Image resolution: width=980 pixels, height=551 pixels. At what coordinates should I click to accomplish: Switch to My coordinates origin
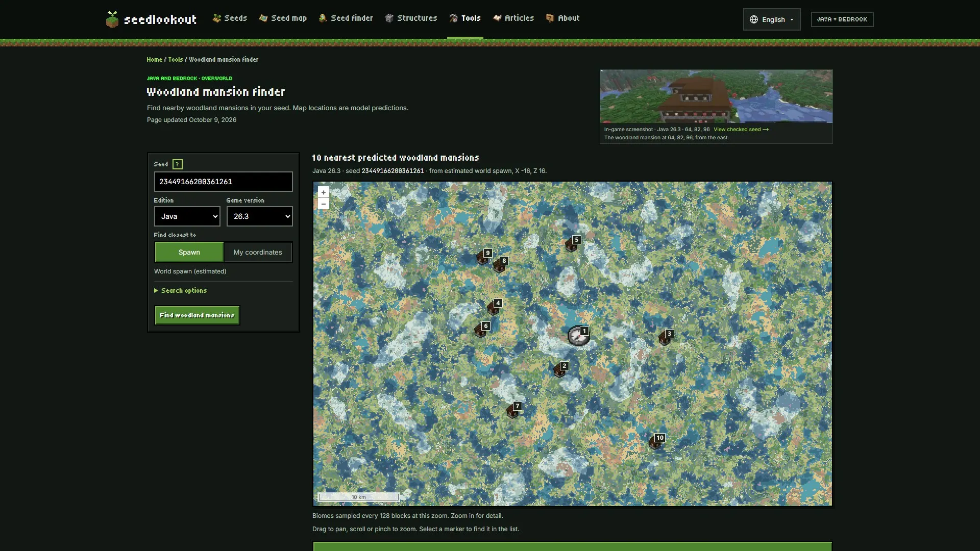(258, 252)
